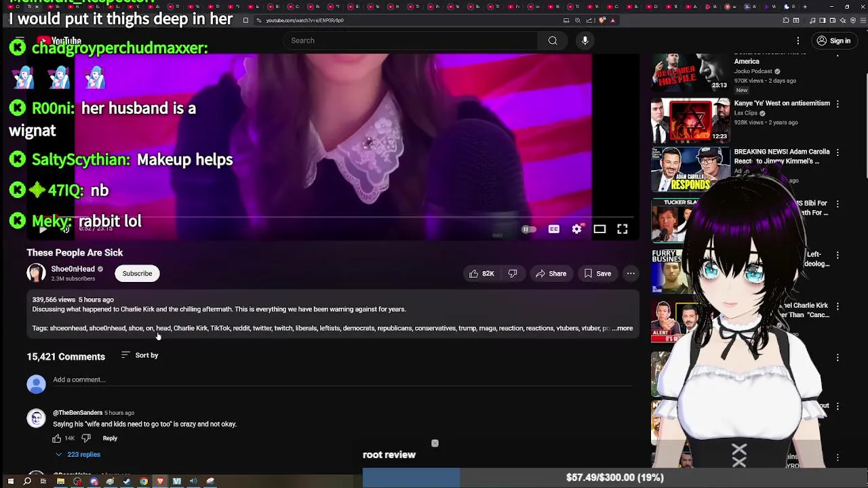Click the address bar share icon
Image resolution: width=868 pixels, height=488 pixels.
tap(589, 20)
